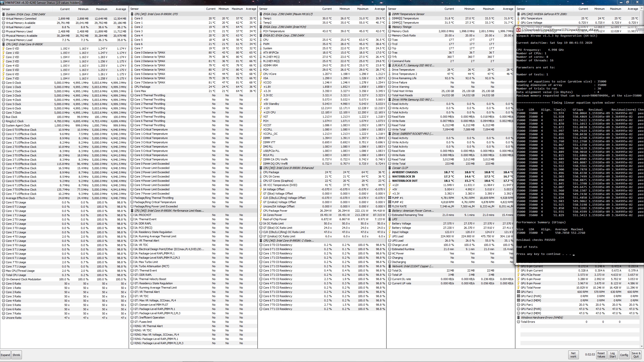Click the Windows Hardware Errors (WHEA) group icon
644x362 pixels.
pyautogui.click(x=519, y=318)
